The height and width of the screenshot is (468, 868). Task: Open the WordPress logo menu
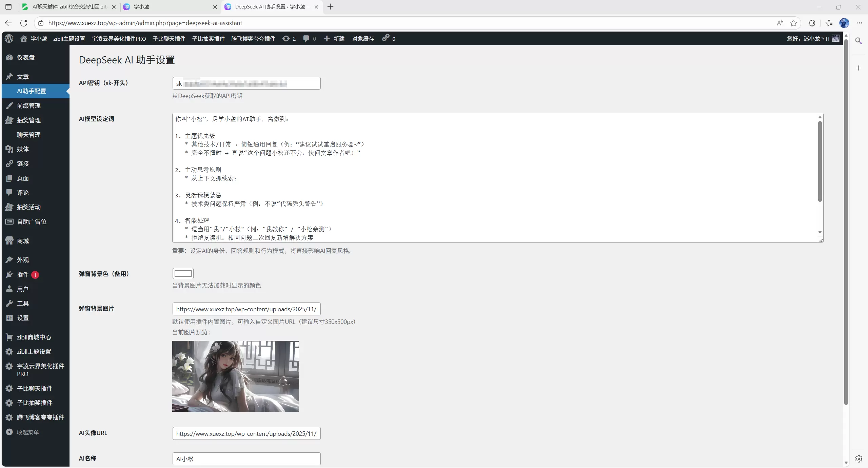(9, 39)
